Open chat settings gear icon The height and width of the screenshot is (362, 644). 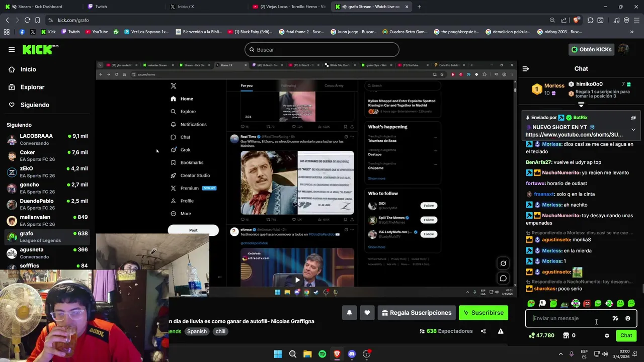point(607,336)
